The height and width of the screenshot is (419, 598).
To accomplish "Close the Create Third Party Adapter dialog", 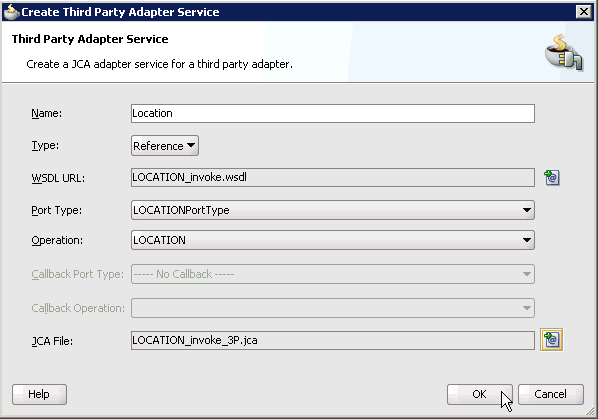I will point(584,12).
